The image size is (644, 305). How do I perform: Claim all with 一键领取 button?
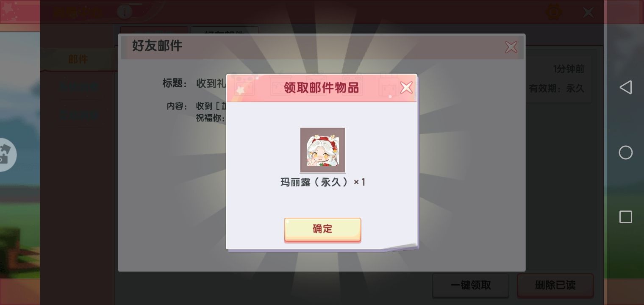(x=471, y=285)
